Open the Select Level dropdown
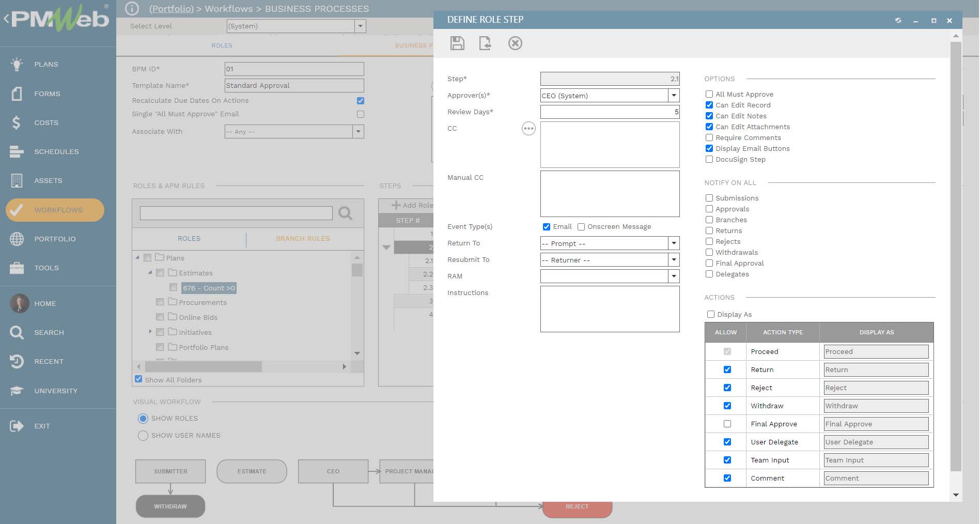The width and height of the screenshot is (980, 524). pyautogui.click(x=360, y=26)
